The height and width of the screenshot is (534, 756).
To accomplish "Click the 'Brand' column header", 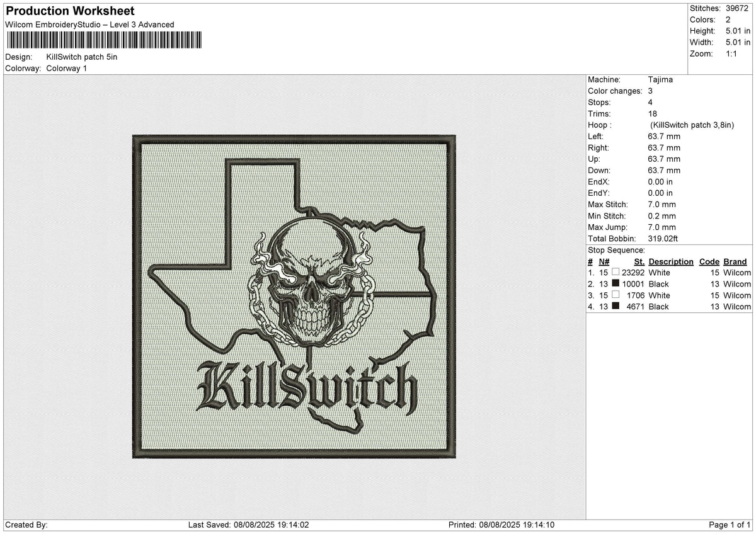I will pyautogui.click(x=735, y=262).
